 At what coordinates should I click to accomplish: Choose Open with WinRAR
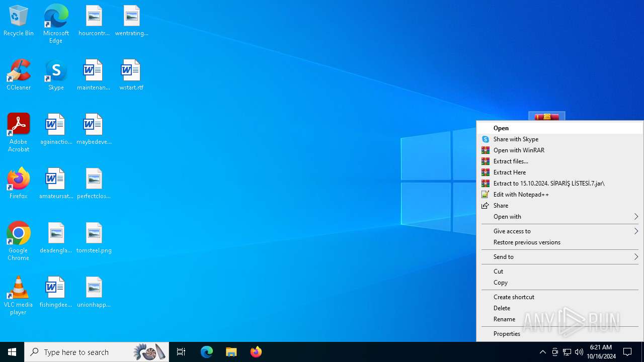click(x=560, y=150)
